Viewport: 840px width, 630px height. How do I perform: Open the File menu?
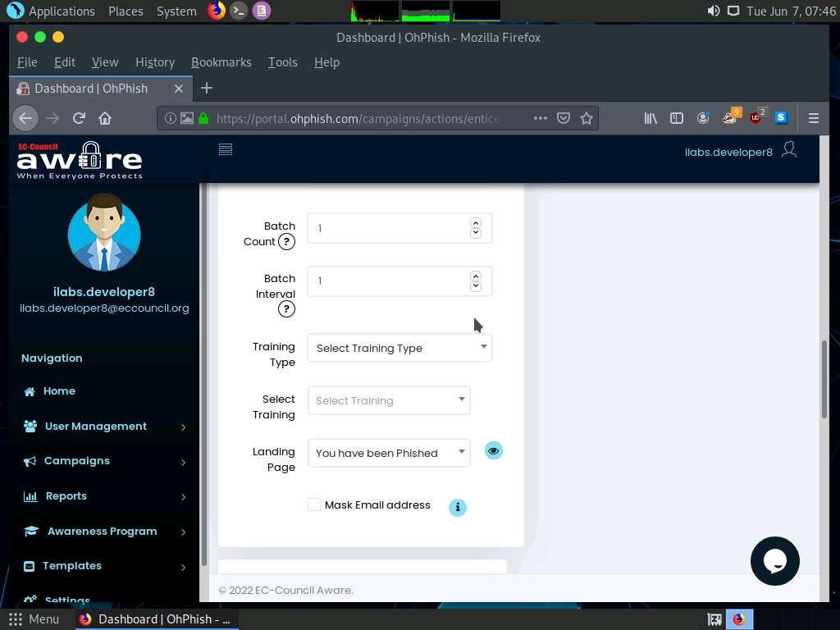pyautogui.click(x=27, y=62)
